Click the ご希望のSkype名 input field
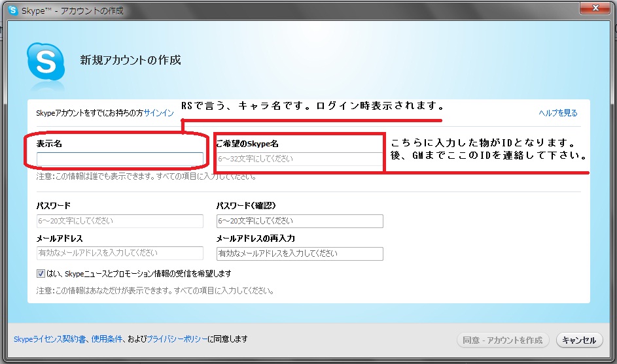Screen dimensions: 617x364 coord(300,159)
